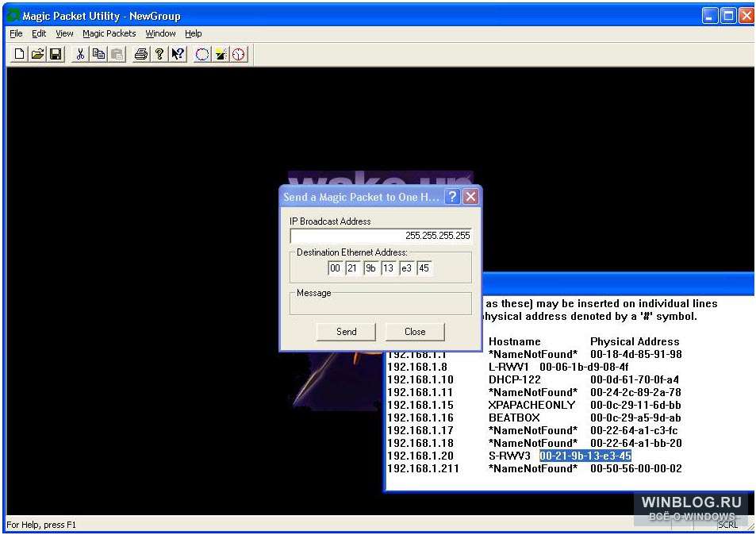This screenshot has width=756, height=535.
Task: Click the New document toolbar icon
Action: (19, 54)
